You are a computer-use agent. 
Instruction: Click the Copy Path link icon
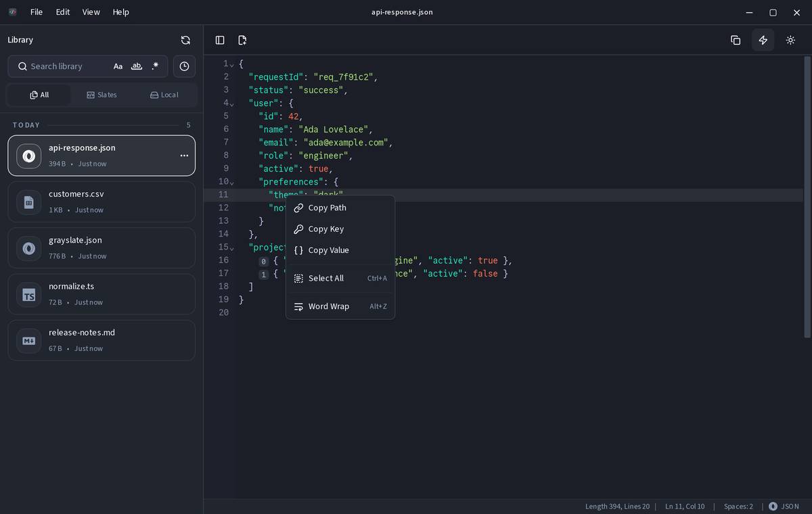298,208
